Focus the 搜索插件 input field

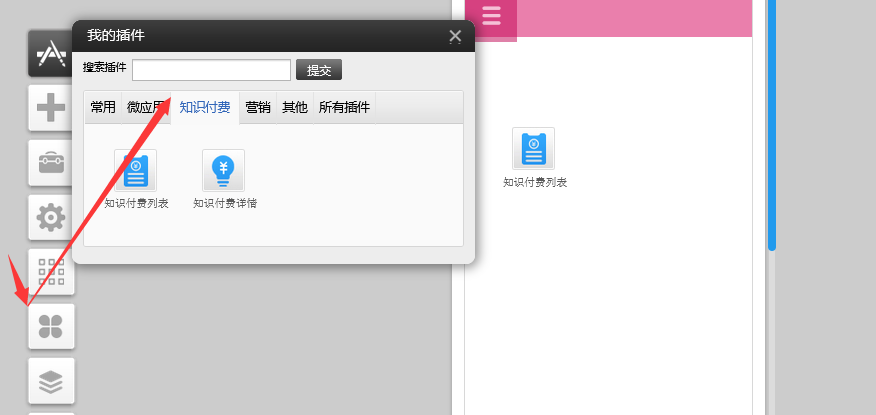(x=211, y=70)
